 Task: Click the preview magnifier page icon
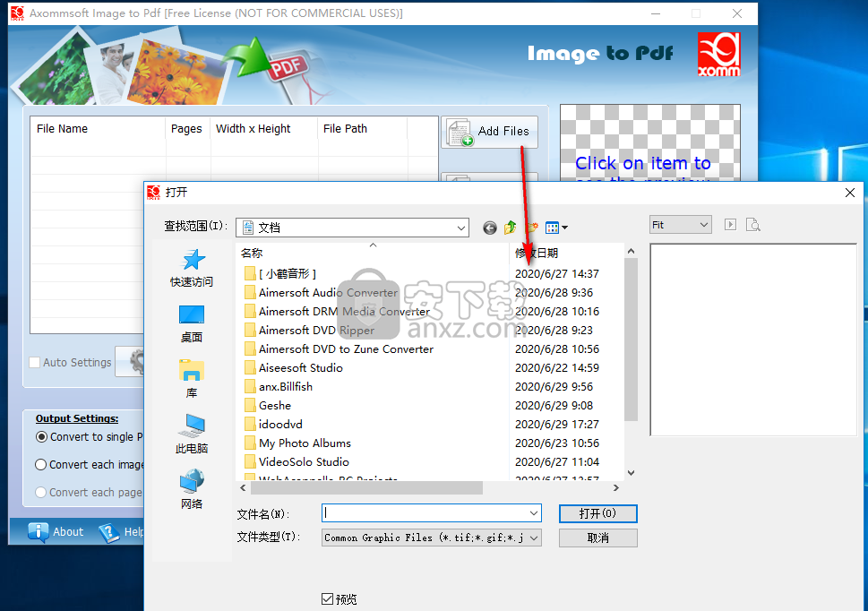click(752, 225)
